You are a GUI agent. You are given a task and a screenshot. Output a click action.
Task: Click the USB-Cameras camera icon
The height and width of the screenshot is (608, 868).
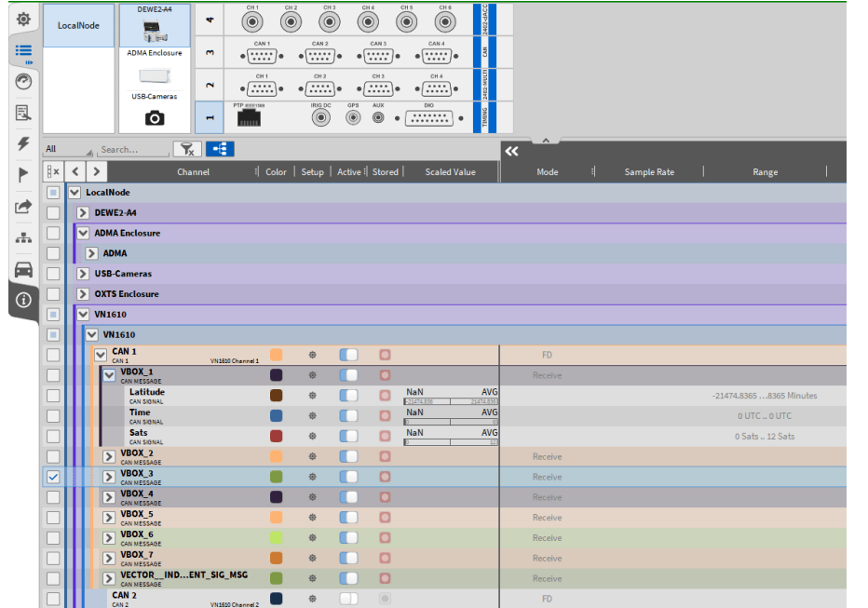pyautogui.click(x=155, y=117)
